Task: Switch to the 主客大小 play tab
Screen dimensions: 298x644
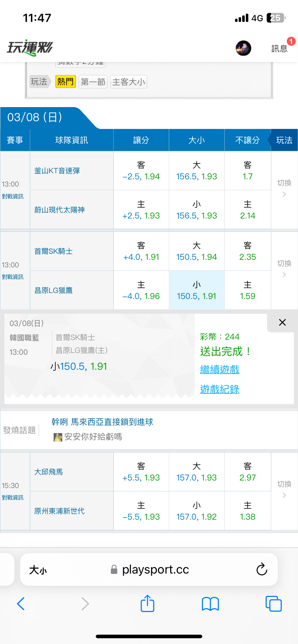Action: pos(128,82)
